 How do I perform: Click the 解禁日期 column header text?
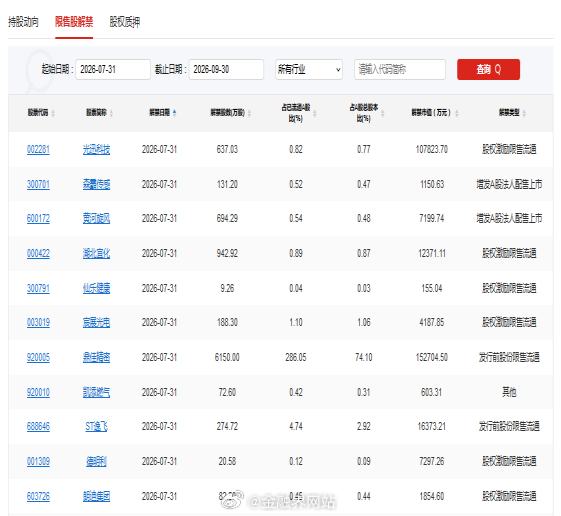pos(160,113)
